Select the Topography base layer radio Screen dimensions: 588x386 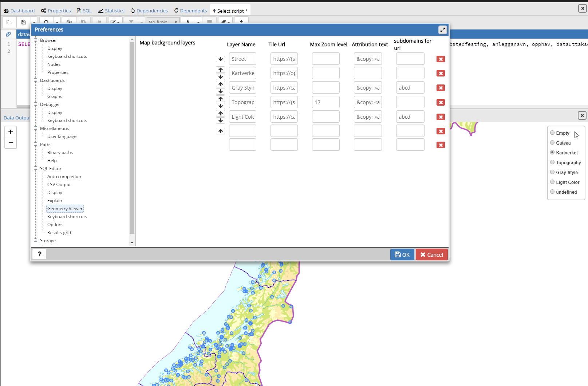pyautogui.click(x=552, y=162)
